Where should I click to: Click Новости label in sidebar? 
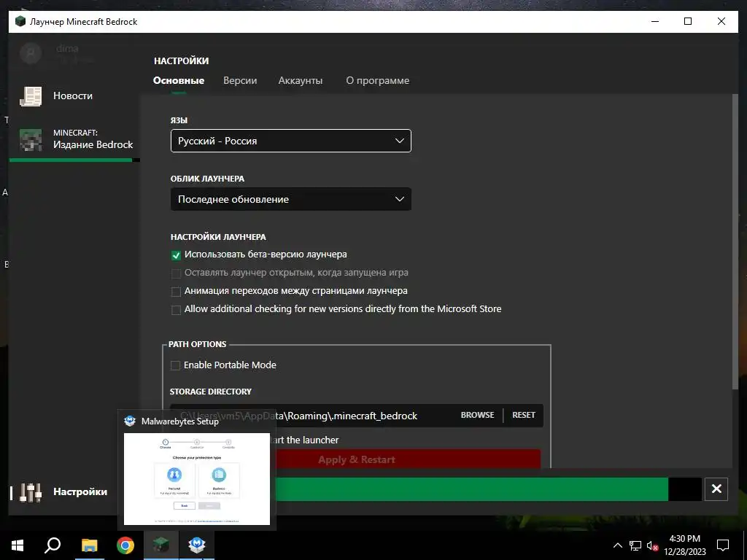[73, 96]
